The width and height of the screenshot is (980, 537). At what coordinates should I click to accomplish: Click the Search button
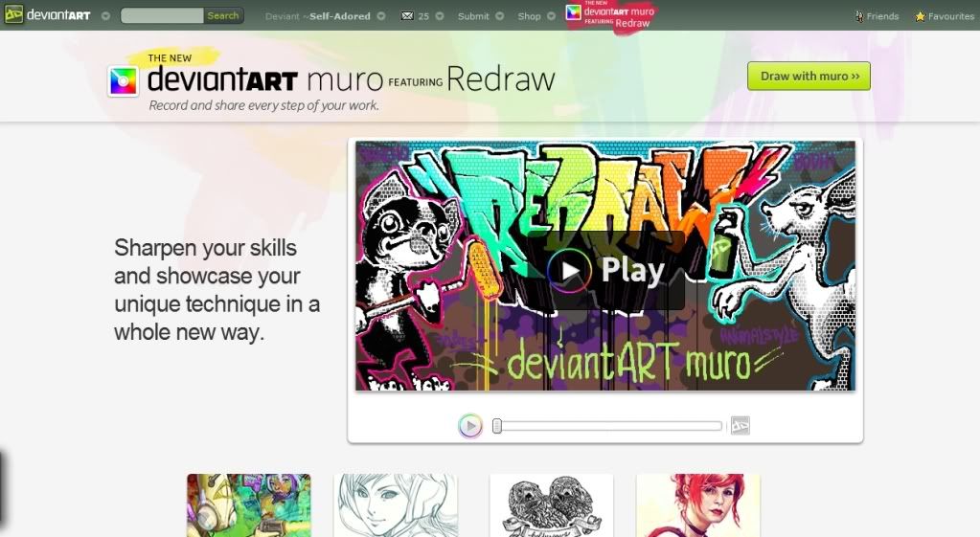(223, 15)
